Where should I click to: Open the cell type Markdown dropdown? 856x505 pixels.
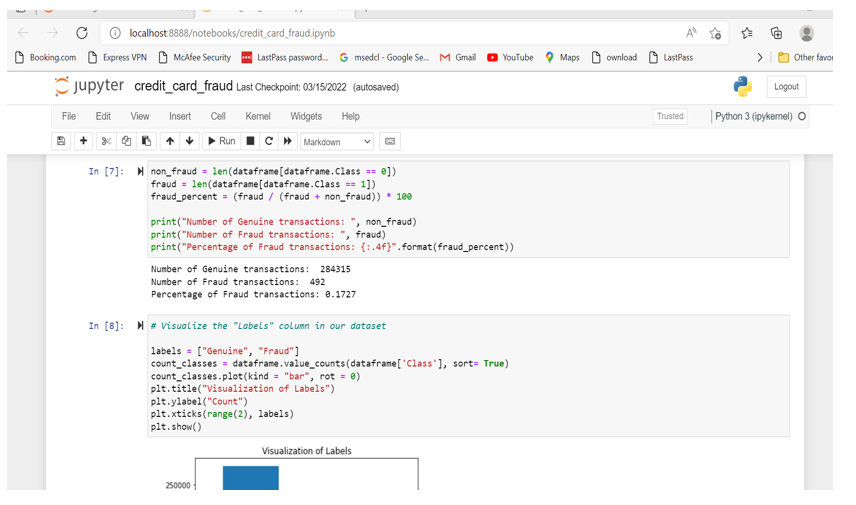point(337,142)
